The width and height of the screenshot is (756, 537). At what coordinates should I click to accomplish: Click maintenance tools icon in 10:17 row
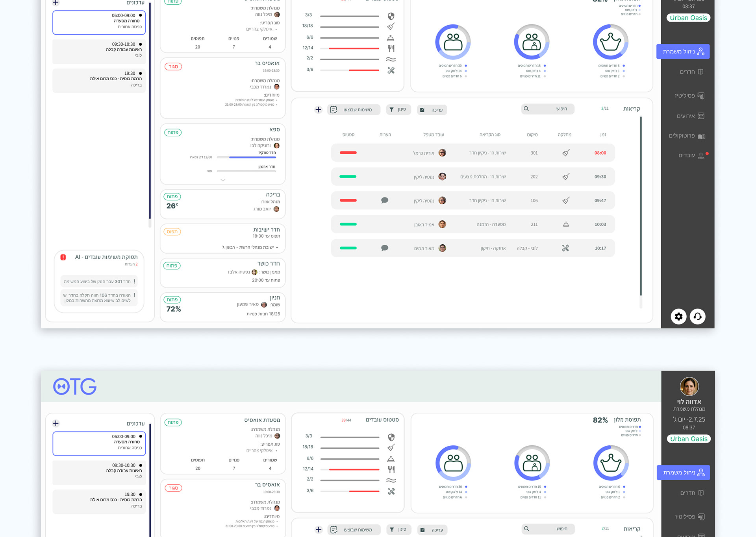point(565,248)
